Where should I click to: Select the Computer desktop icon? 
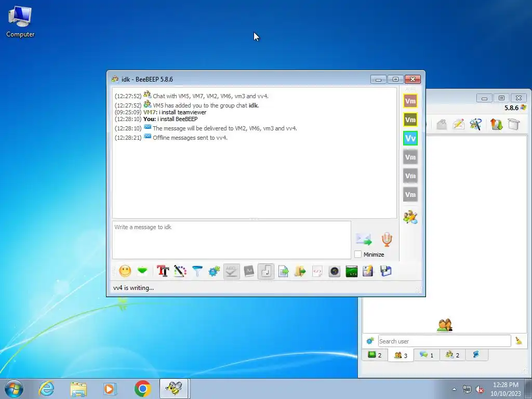20,21
